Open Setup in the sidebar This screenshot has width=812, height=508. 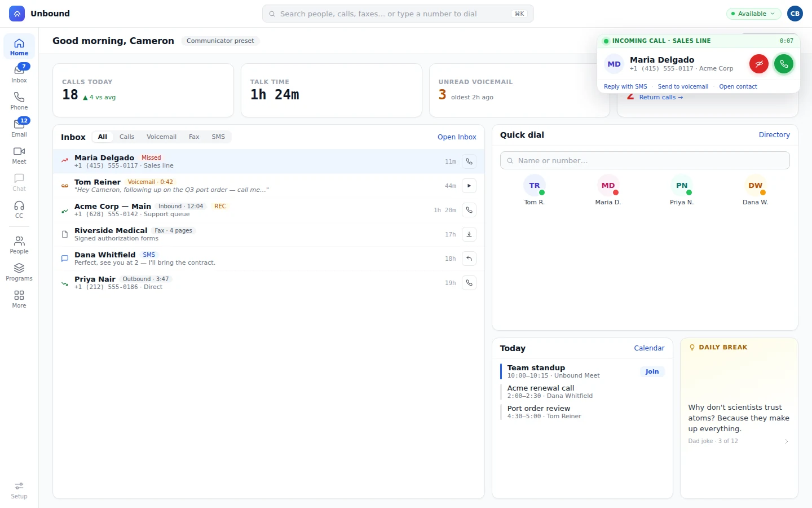(x=19, y=490)
